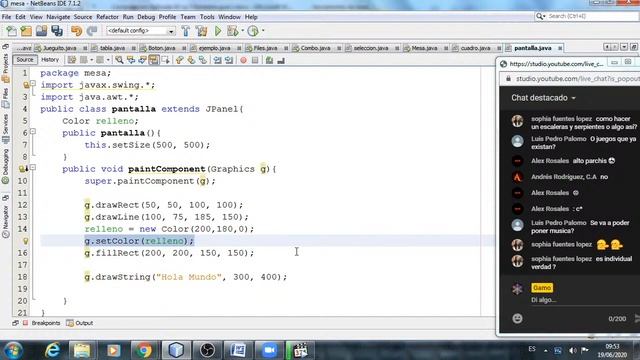Select the Source view button
This screenshot has height=360, width=640.
pos(25,60)
